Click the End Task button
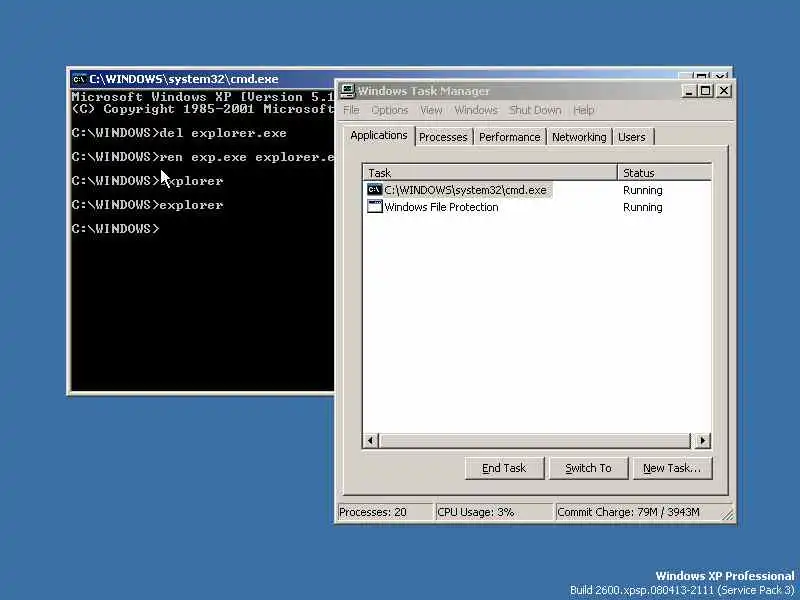 (x=504, y=468)
